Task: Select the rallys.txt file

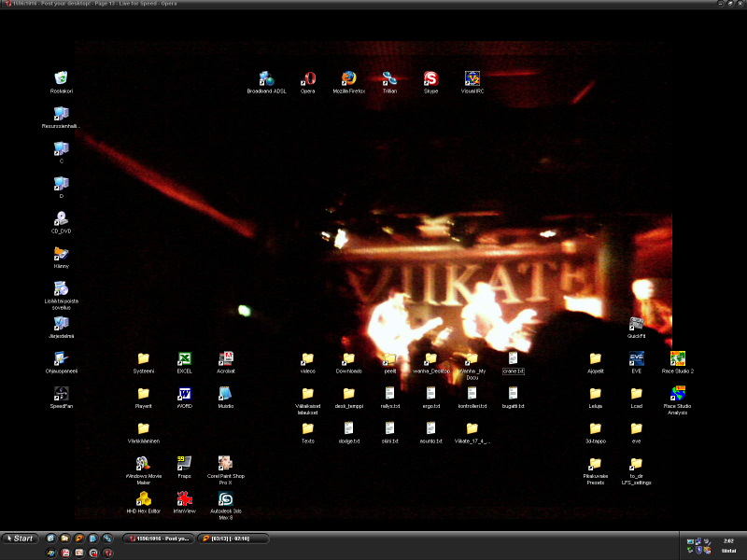Action: [389, 398]
